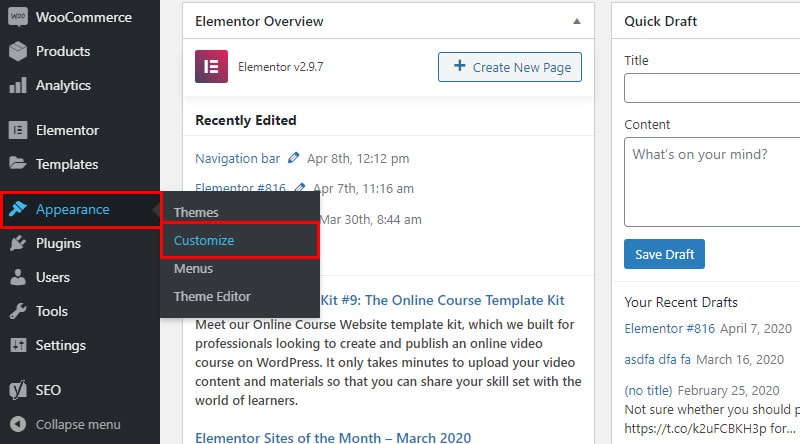This screenshot has width=800, height=444.
Task: Open Themes from the Appearance submenu
Action: pos(196,212)
